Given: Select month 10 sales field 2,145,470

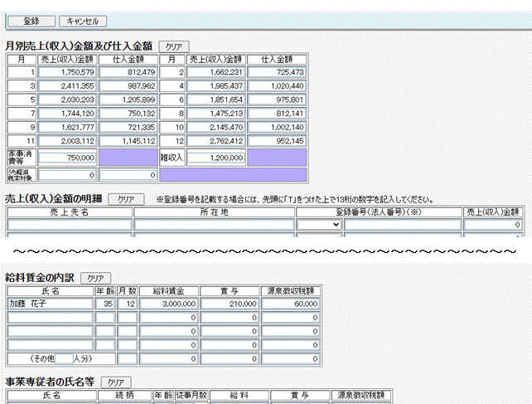Looking at the screenshot, I should pyautogui.click(x=216, y=127).
